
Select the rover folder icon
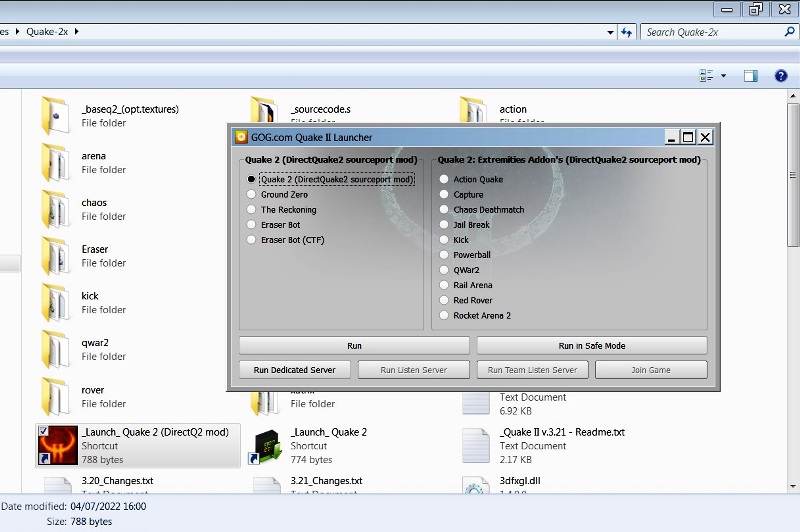pos(55,396)
